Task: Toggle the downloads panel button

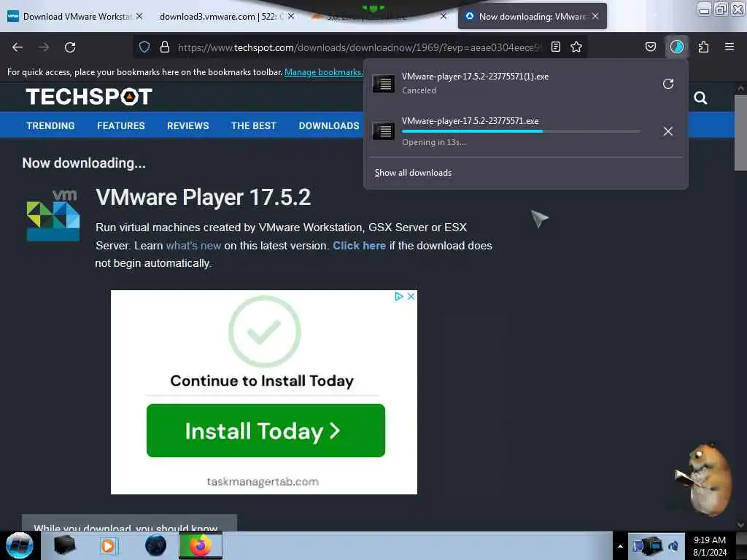Action: (677, 47)
